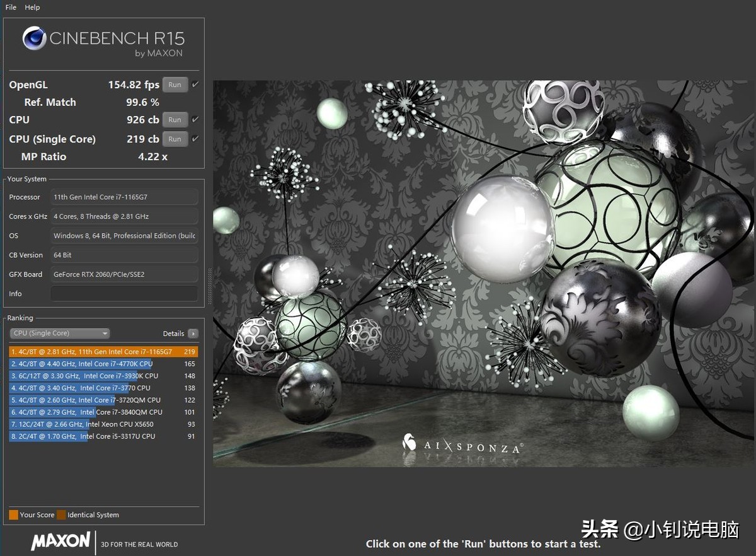Select ranking entry Core i7-4770K
This screenshot has width=756, height=556.
coord(103,364)
